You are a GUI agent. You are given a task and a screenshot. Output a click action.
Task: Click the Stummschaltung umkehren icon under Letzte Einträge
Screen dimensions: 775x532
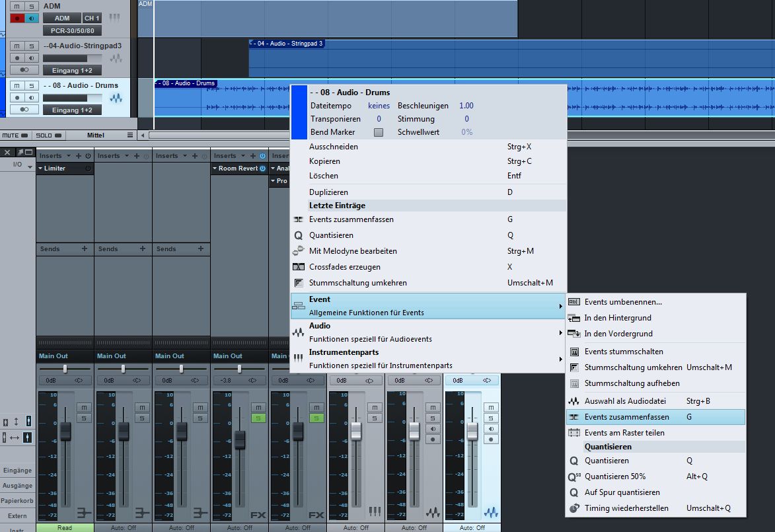299,283
